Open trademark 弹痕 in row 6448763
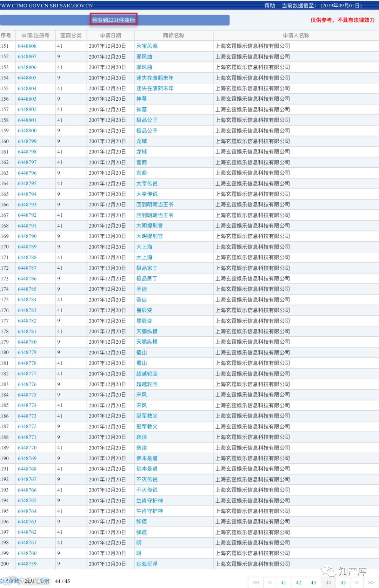Viewport: 379px width, 588px height. point(141,522)
